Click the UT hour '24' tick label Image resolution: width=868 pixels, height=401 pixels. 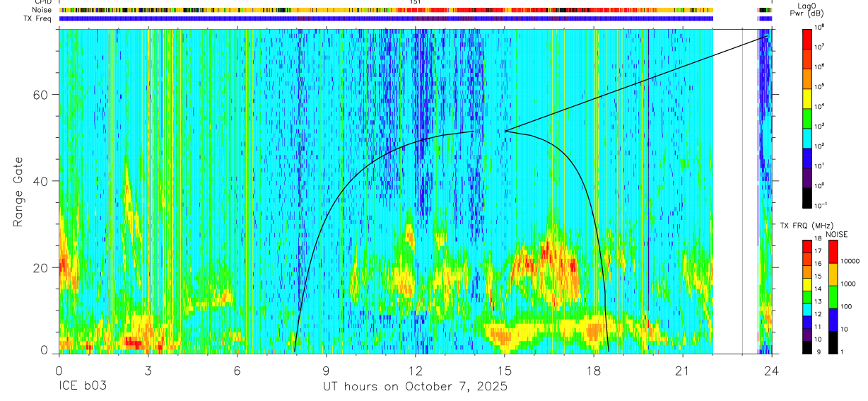click(x=771, y=371)
